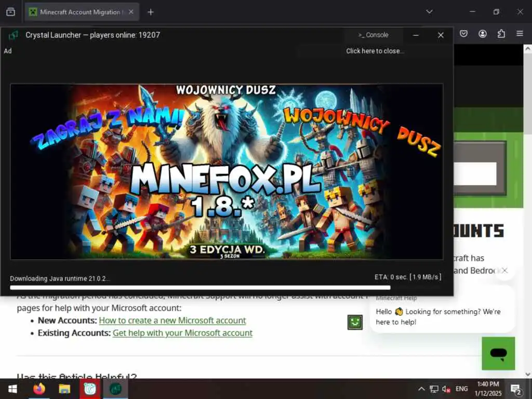Show hidden system tray icons
The width and height of the screenshot is (532, 399).
[x=421, y=389]
